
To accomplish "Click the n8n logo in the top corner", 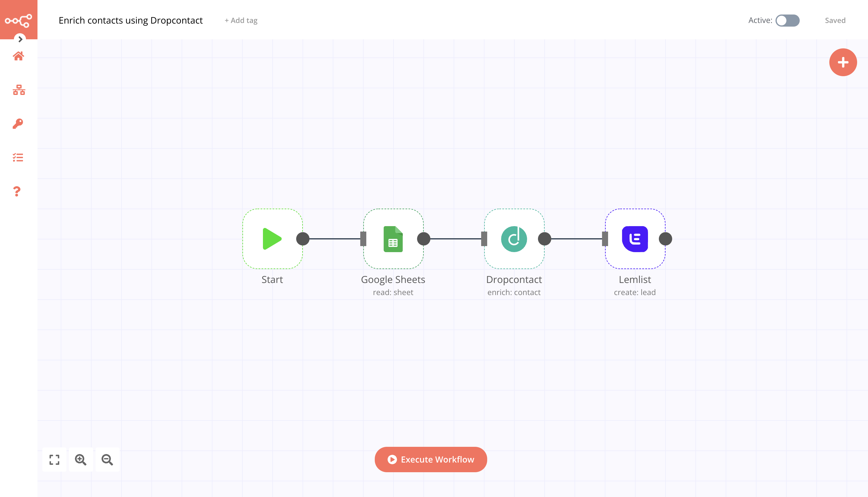I will point(18,19).
